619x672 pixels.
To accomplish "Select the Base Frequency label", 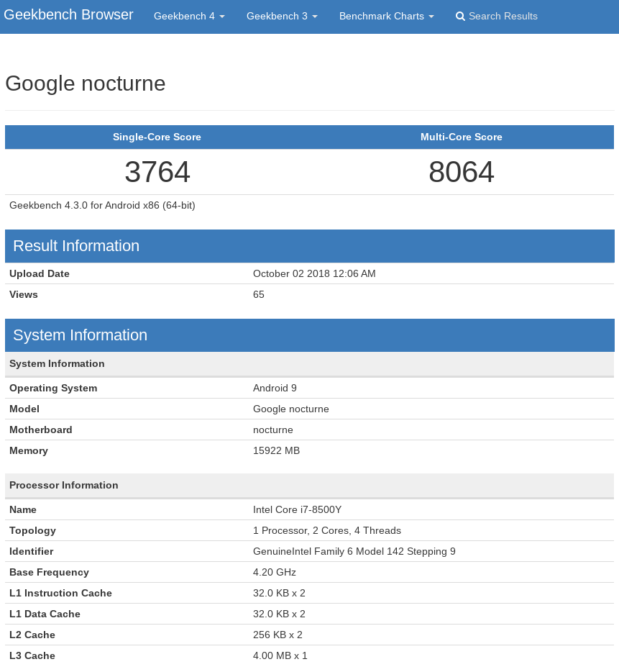I will click(50, 573).
